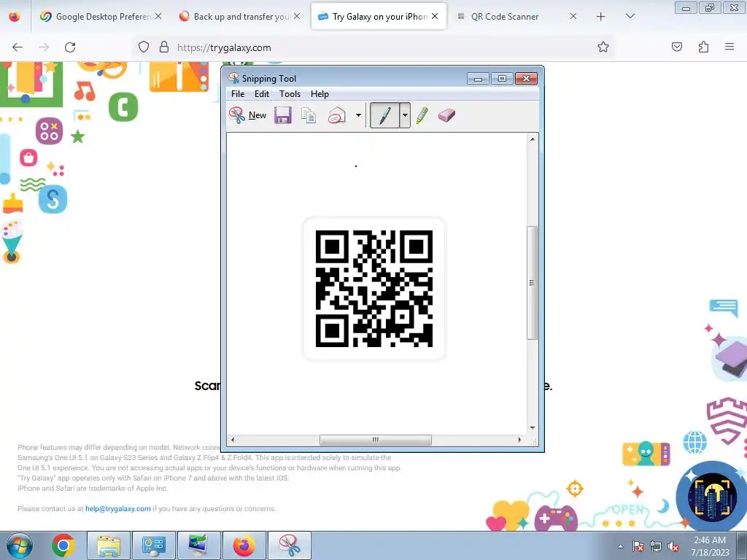Reload the current page
The height and width of the screenshot is (560, 747).
70,47
